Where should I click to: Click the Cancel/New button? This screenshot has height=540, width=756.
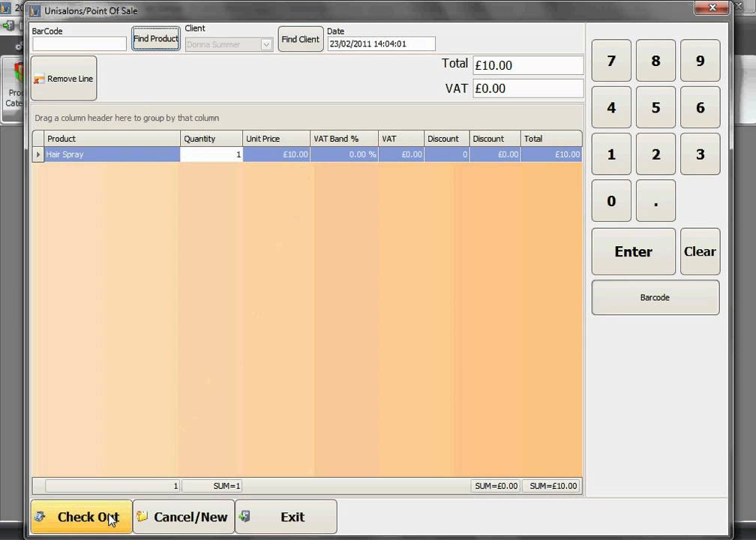tap(184, 517)
